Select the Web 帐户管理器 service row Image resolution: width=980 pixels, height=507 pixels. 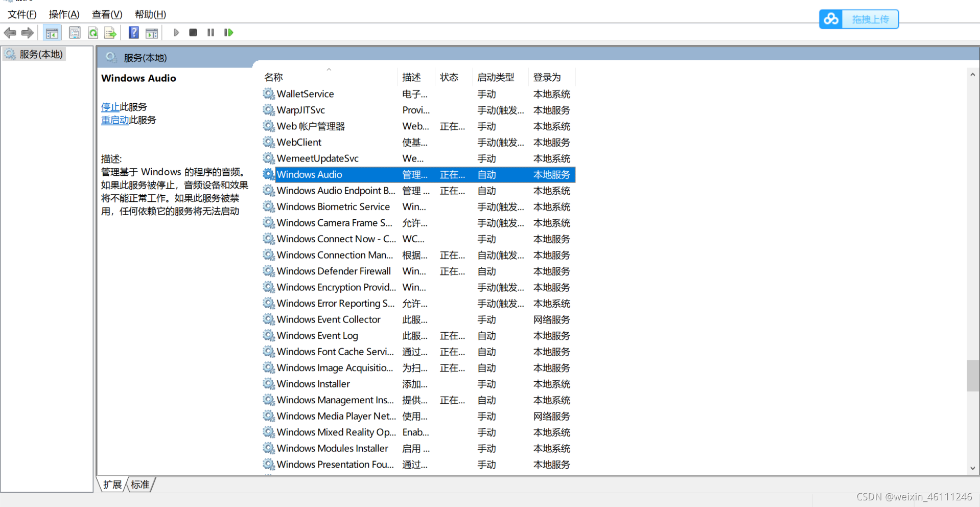pyautogui.click(x=419, y=126)
